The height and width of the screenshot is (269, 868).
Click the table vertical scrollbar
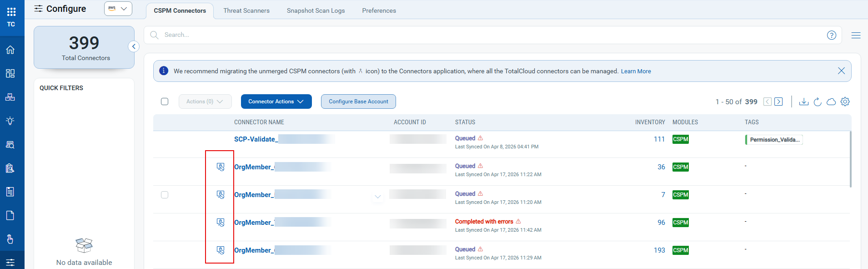pyautogui.click(x=850, y=159)
